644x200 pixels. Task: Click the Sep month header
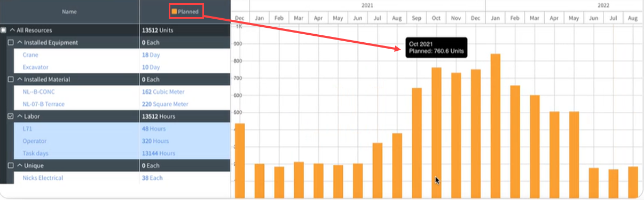417,18
